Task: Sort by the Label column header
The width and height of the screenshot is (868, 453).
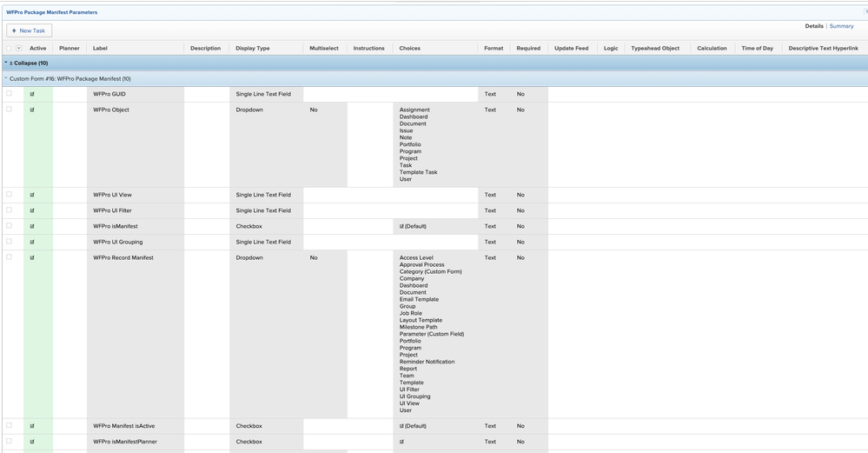Action: (x=100, y=48)
